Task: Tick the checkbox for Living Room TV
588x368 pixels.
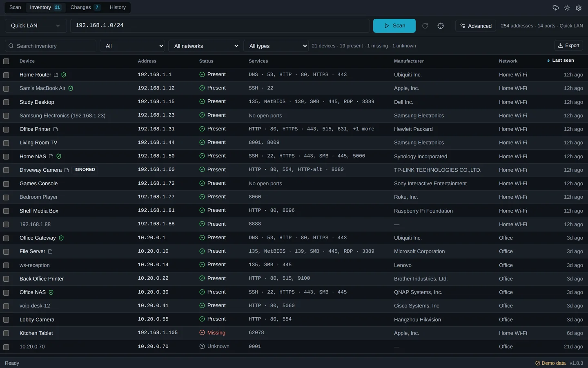Action: (x=6, y=143)
